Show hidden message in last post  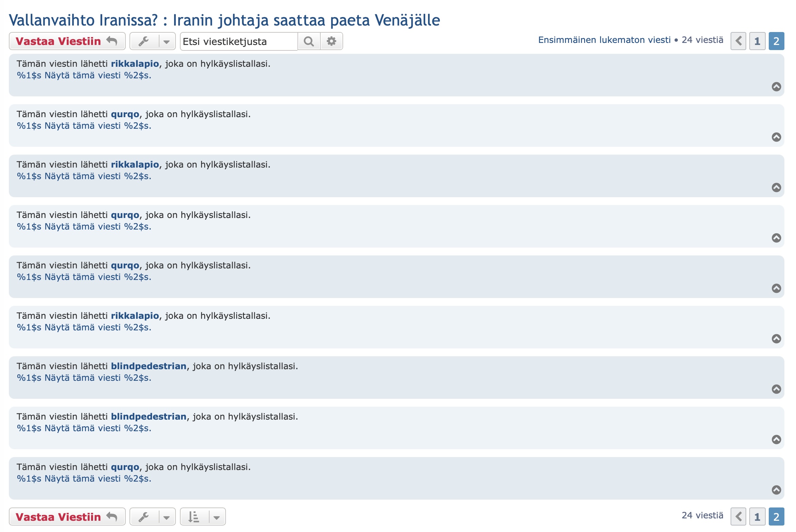pos(84,479)
